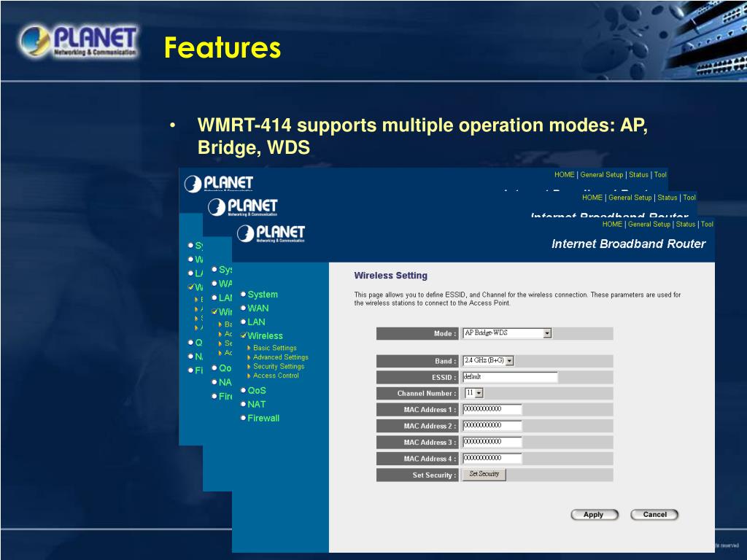
Task: Focus the MAC Address 4 input field
Action: (x=492, y=459)
